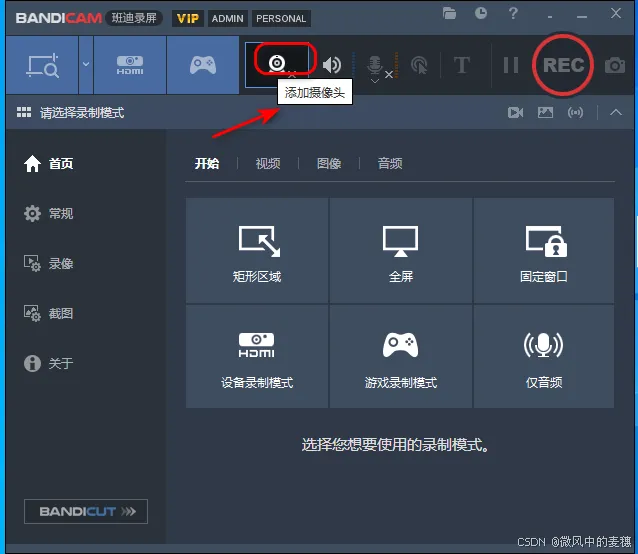This screenshot has height=554, width=638.
Task: Expand the microphone options chevron
Action: coord(375,81)
